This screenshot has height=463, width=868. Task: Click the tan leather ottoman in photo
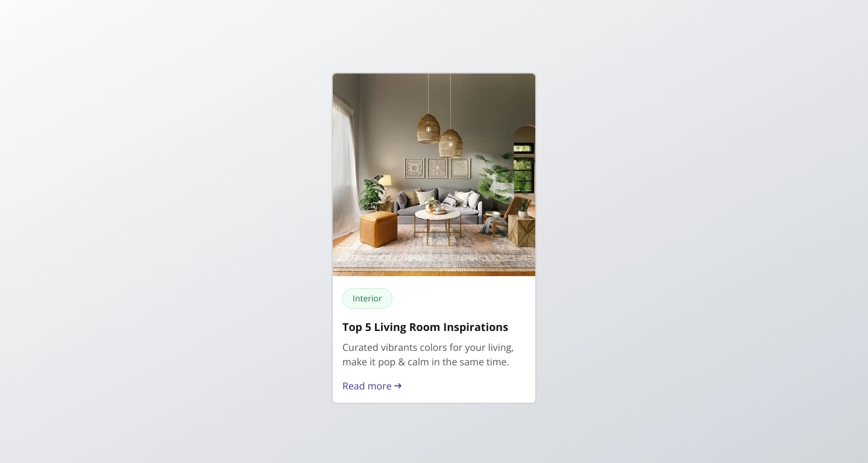(379, 230)
